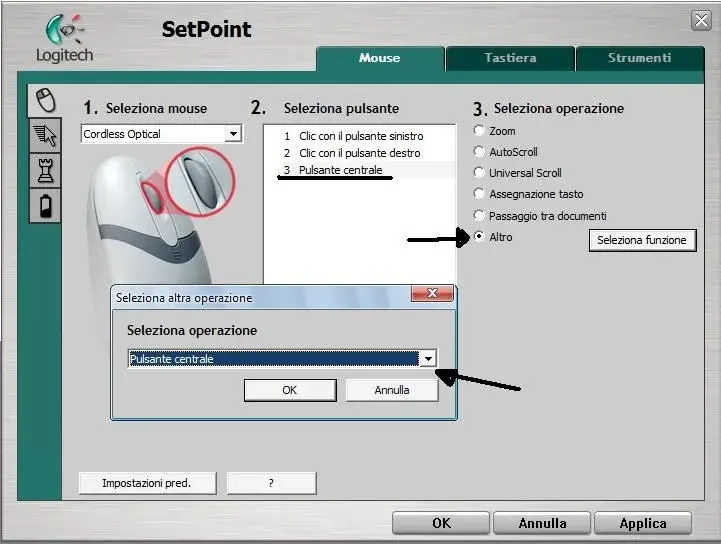
Task: Click the main Annulla button at bottom
Action: (542, 523)
